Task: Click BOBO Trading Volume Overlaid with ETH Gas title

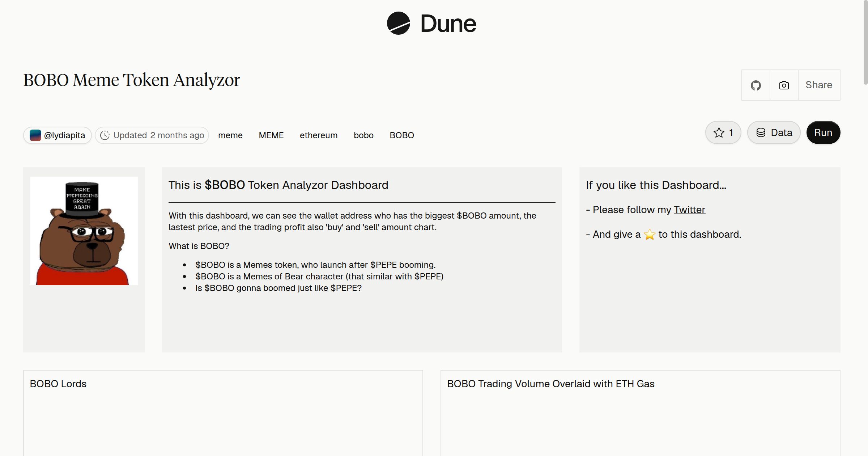Action: tap(551, 384)
